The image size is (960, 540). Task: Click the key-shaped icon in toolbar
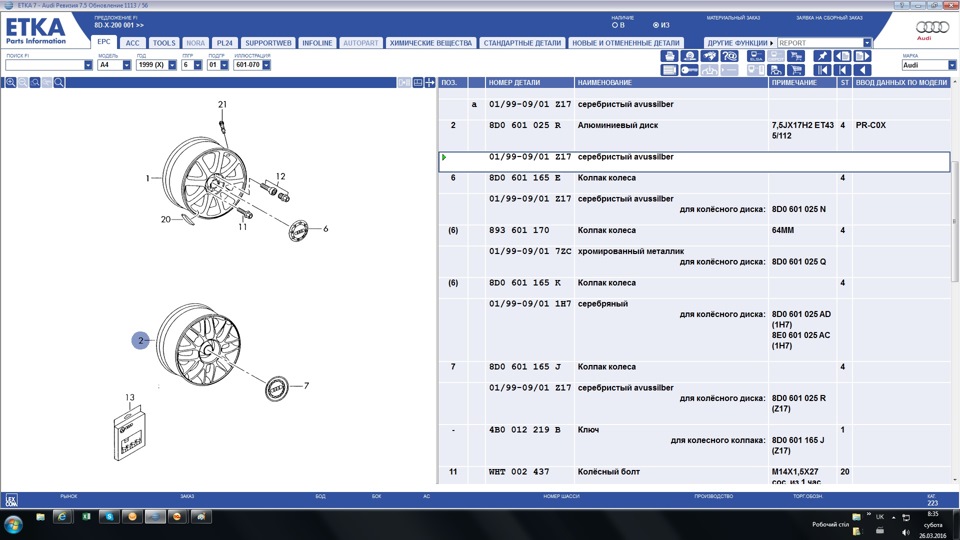tap(689, 70)
